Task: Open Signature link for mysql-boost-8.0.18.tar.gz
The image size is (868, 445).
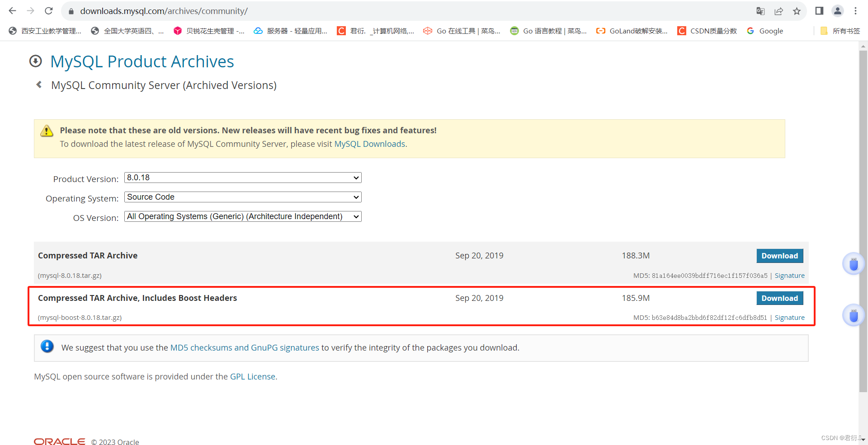Action: [x=789, y=318]
